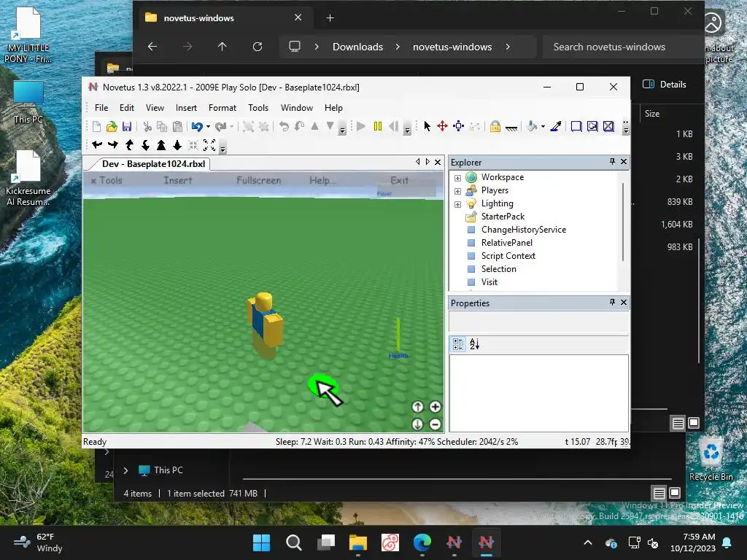Select StarterPack in Explorer tree
Image resolution: width=747 pixels, height=560 pixels.
coord(503,216)
